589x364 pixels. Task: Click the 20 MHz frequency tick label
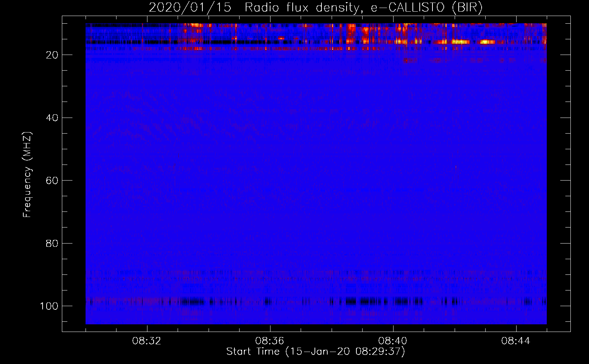click(x=52, y=55)
